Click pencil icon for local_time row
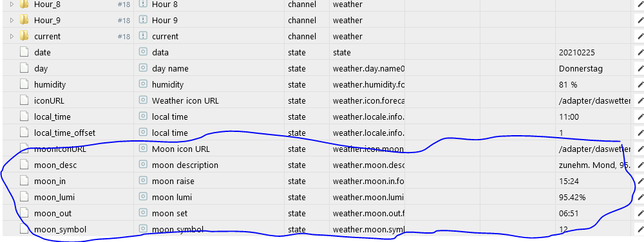The image size is (644, 242). 640,116
